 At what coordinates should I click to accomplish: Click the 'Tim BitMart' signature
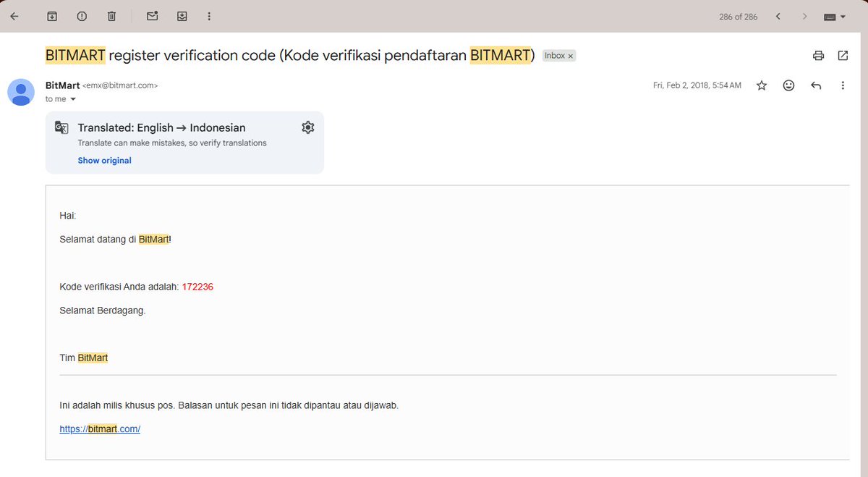tap(84, 358)
